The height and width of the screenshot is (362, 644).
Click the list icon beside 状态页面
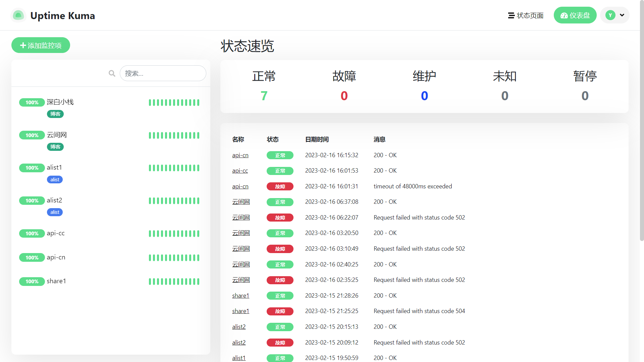511,15
